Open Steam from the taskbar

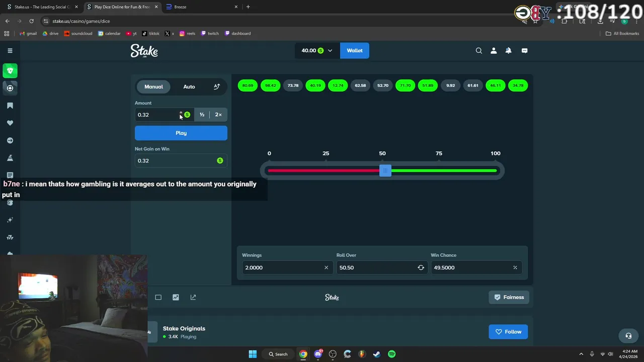tap(376, 354)
